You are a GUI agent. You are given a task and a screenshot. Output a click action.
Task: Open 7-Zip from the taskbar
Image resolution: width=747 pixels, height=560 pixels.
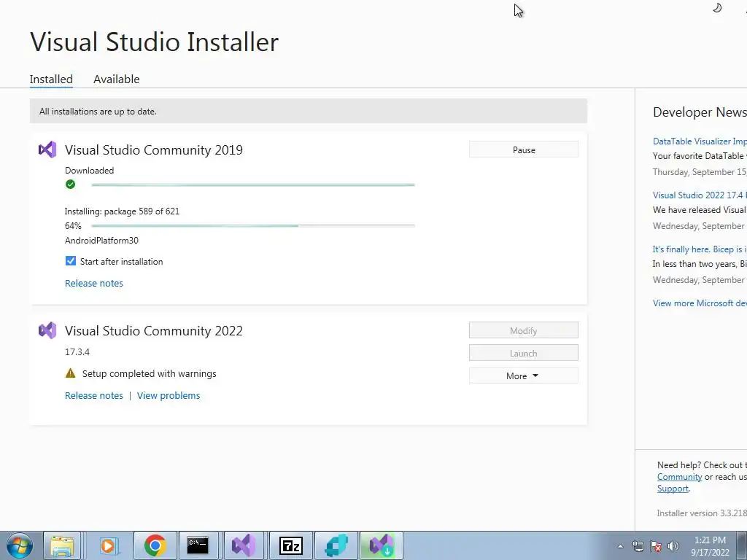[290, 545]
